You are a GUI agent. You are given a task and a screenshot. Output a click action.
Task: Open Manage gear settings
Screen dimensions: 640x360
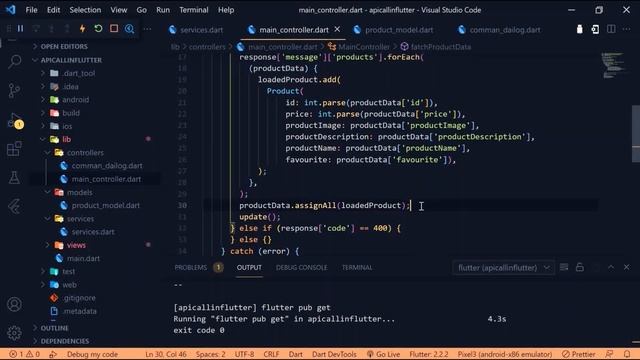pyautogui.click(x=15, y=333)
